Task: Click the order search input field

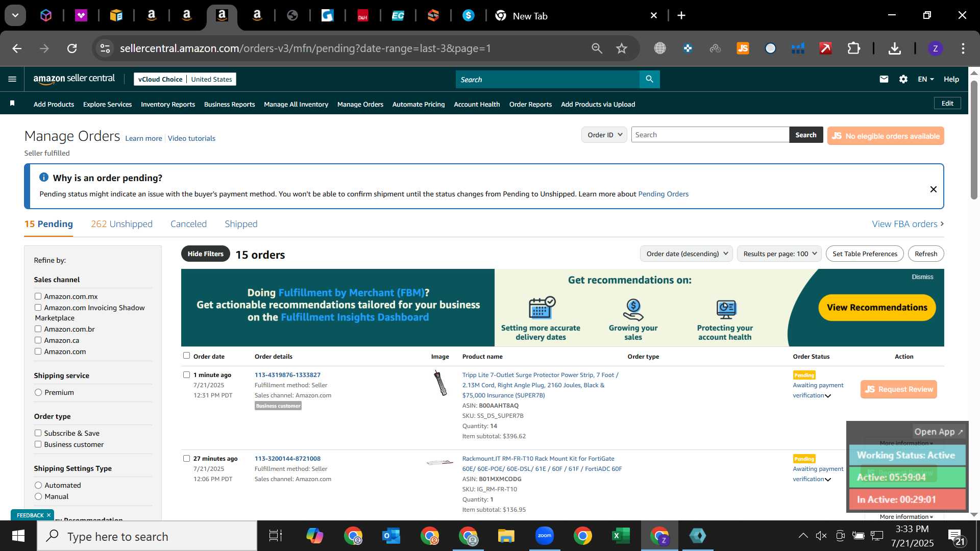Action: click(710, 135)
